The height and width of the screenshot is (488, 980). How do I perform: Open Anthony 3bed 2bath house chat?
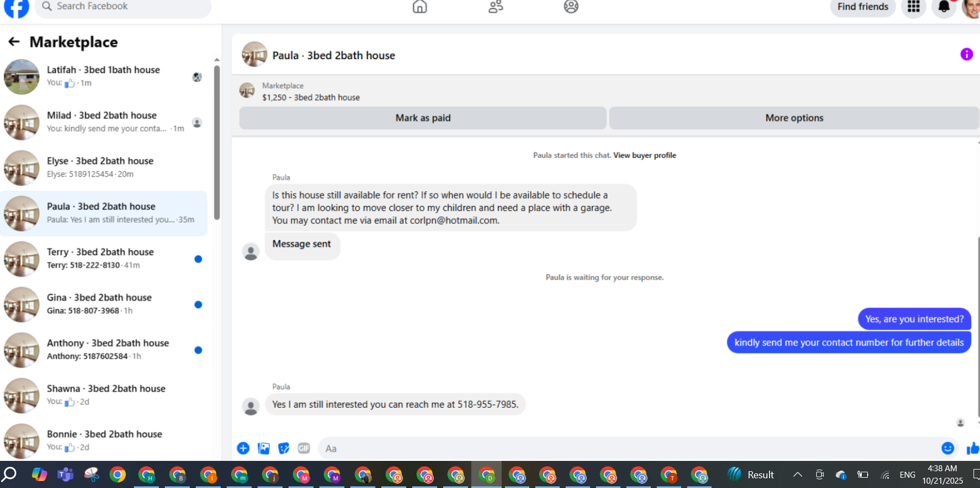coord(103,350)
